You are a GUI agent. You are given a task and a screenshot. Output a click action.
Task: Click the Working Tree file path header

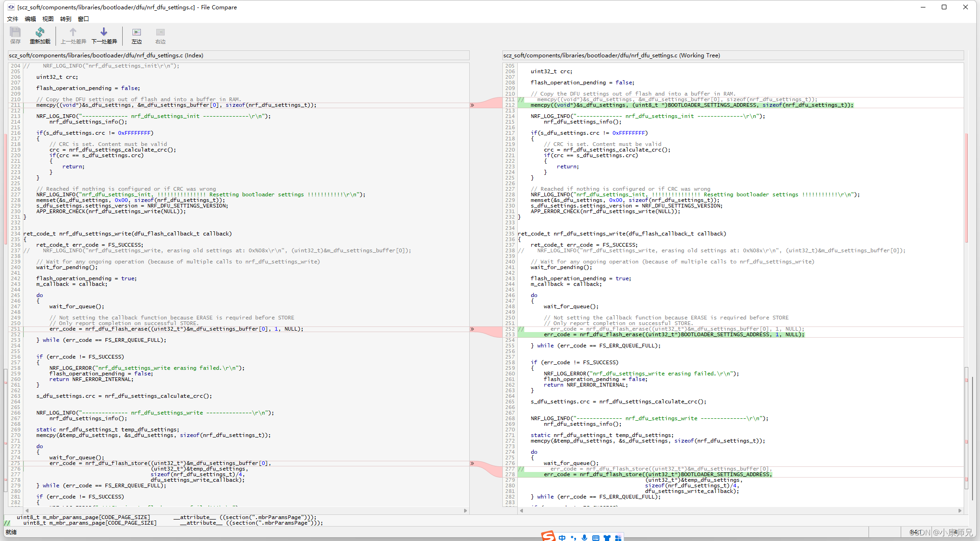[612, 55]
